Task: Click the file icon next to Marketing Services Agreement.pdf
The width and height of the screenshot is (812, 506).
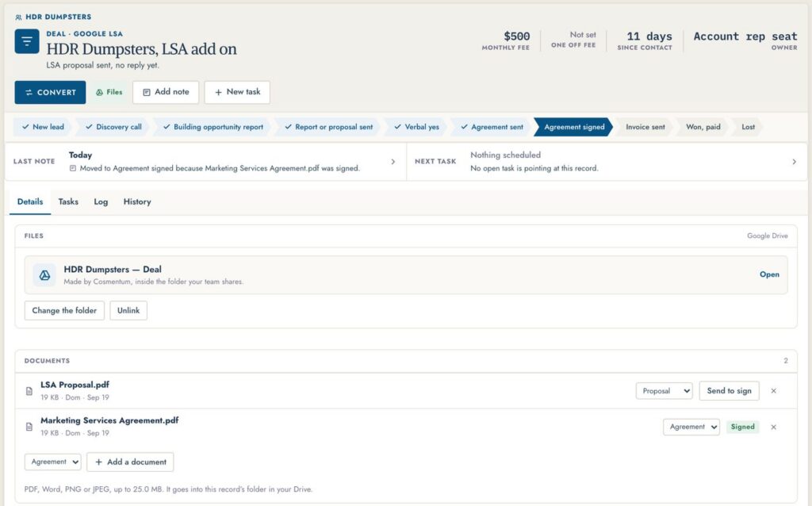Action: [x=29, y=427]
